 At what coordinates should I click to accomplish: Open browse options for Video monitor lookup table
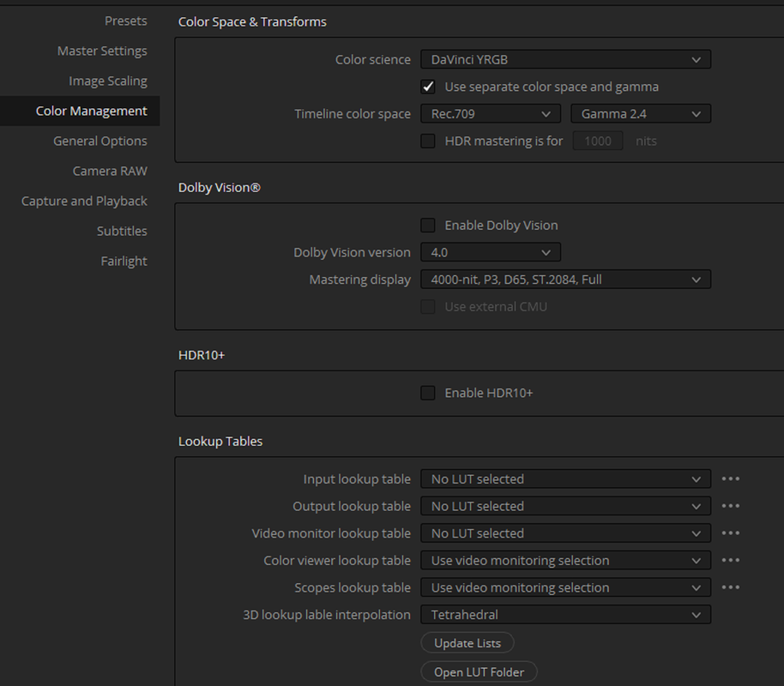coord(731,533)
